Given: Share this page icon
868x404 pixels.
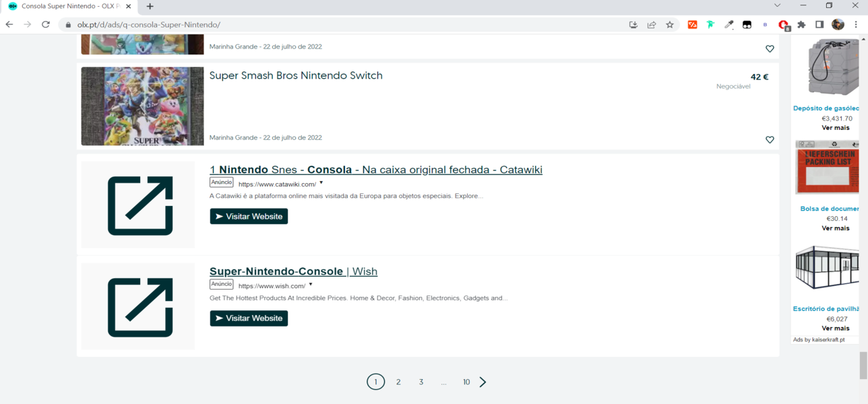Looking at the screenshot, I should [652, 25].
